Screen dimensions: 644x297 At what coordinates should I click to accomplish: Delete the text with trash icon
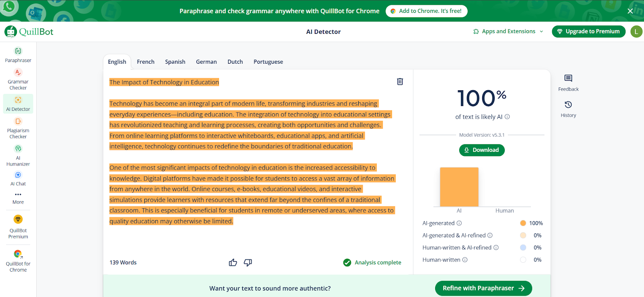(400, 81)
